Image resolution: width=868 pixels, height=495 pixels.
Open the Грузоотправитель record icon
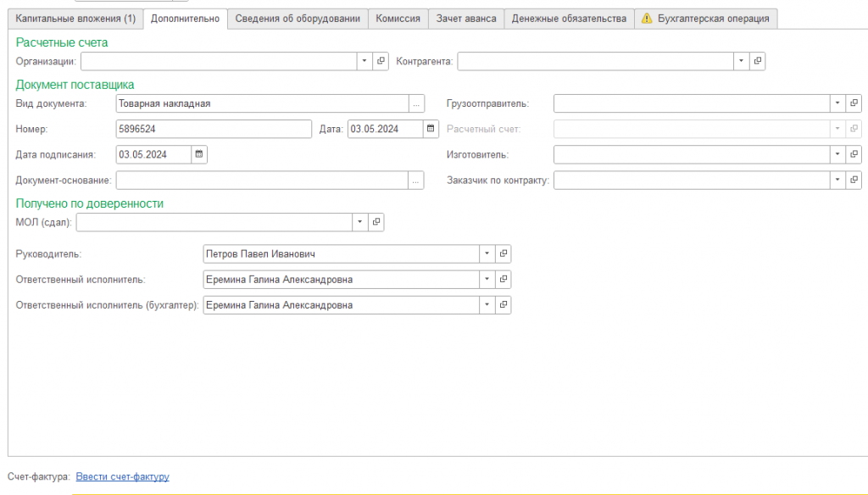coord(854,103)
